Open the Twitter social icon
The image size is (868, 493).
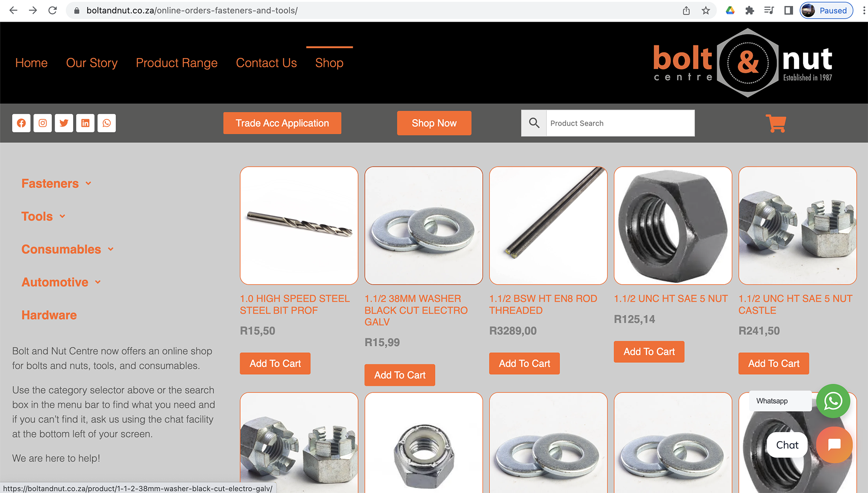pyautogui.click(x=64, y=123)
